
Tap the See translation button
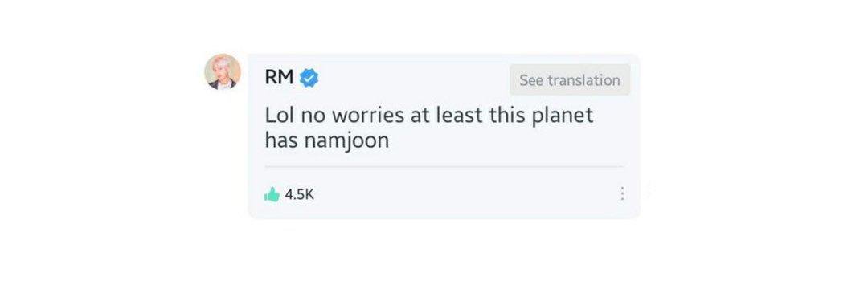tap(570, 80)
